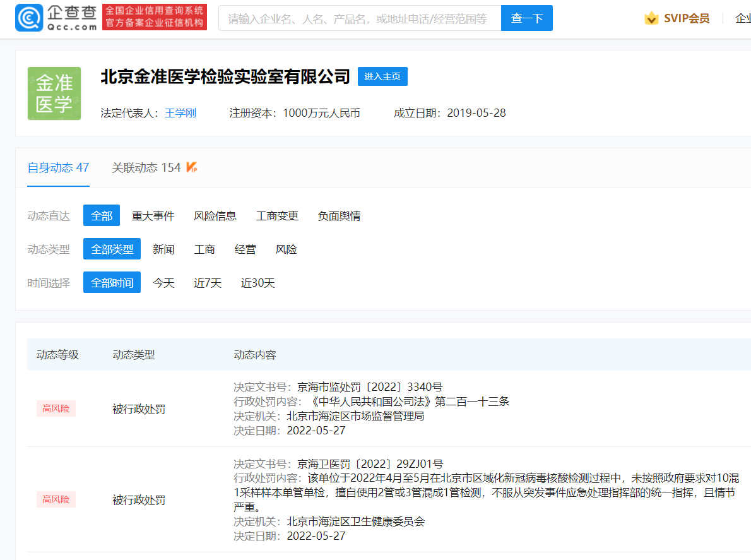Click the SVIP crown icon

651,19
